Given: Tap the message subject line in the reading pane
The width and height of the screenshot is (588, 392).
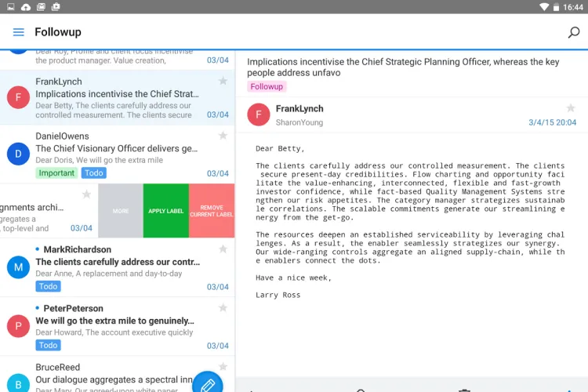Looking at the screenshot, I should click(x=403, y=67).
